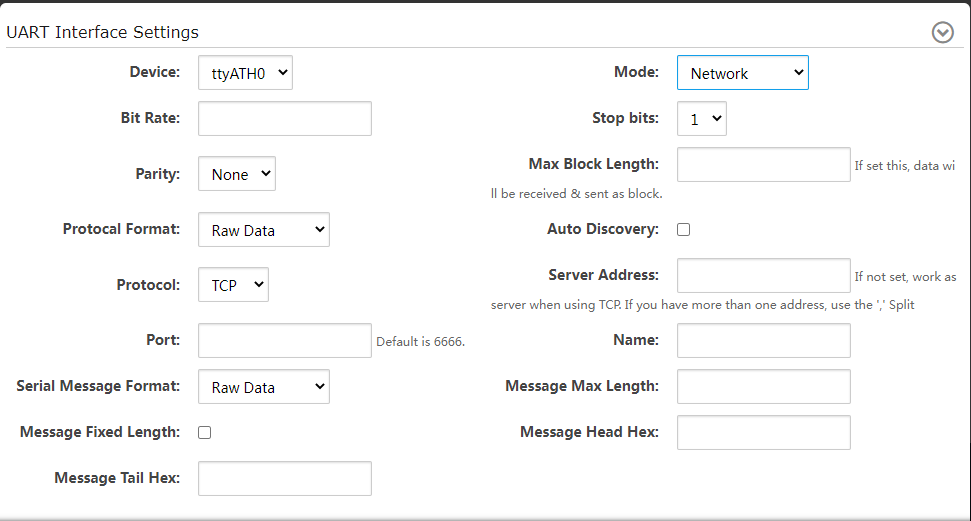Select the Message Tail Hex field
The width and height of the screenshot is (971, 521).
[284, 478]
